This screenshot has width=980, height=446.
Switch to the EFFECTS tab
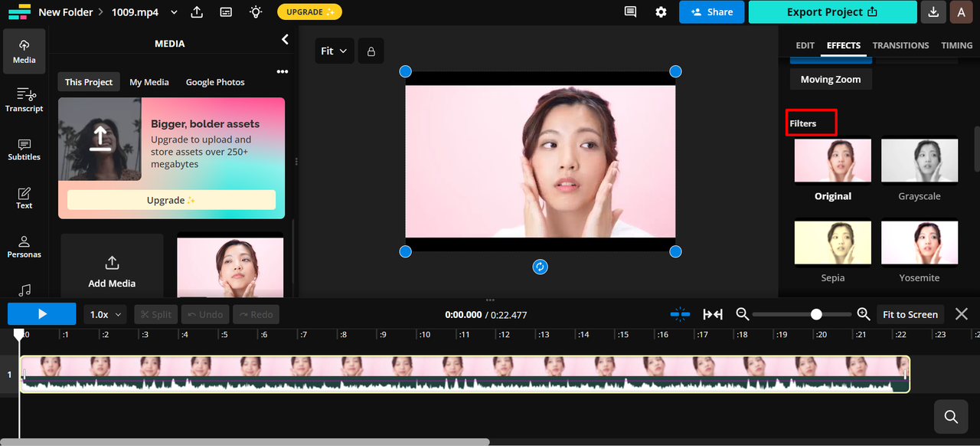(844, 45)
